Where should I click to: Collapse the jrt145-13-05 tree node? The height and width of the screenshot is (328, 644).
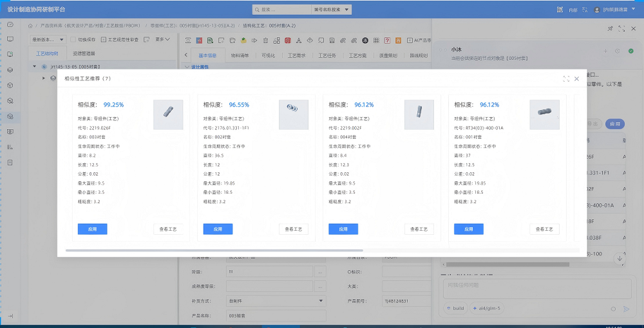tap(34, 66)
